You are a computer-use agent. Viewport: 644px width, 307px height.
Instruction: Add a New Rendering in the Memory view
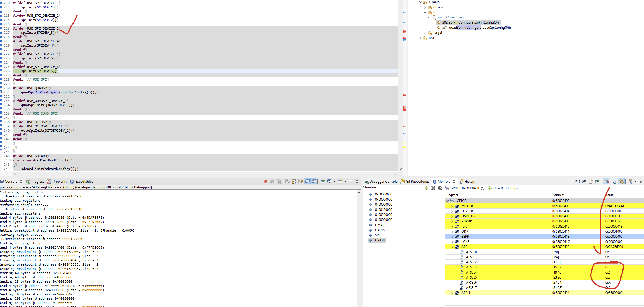point(504,188)
